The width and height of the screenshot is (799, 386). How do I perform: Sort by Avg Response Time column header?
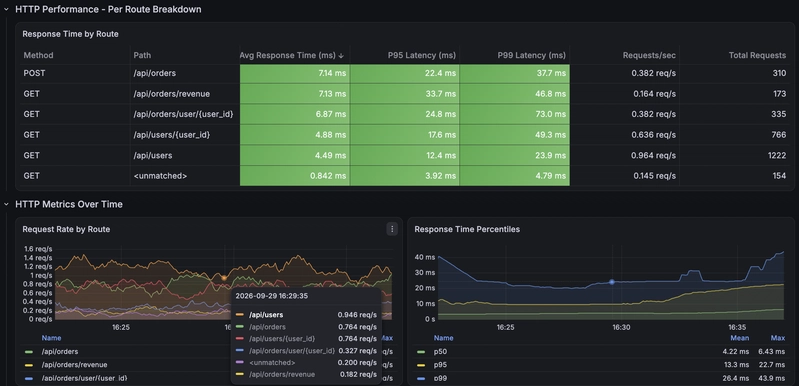pyautogui.click(x=291, y=55)
